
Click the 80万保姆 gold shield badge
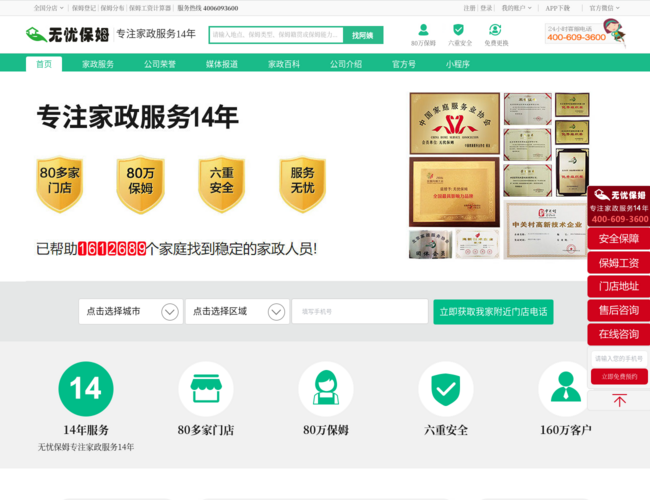coord(141,184)
